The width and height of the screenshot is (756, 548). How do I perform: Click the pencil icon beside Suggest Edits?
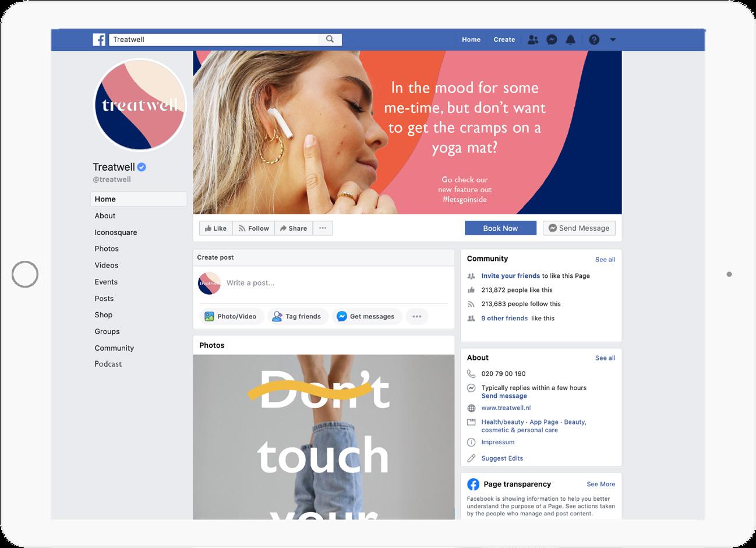(x=471, y=458)
